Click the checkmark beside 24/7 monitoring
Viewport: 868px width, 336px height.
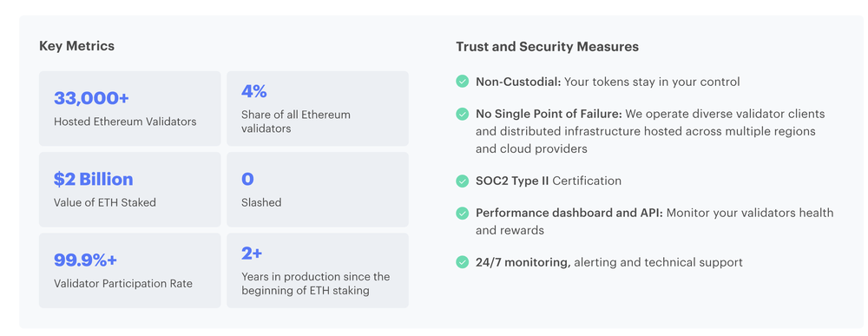(x=463, y=262)
